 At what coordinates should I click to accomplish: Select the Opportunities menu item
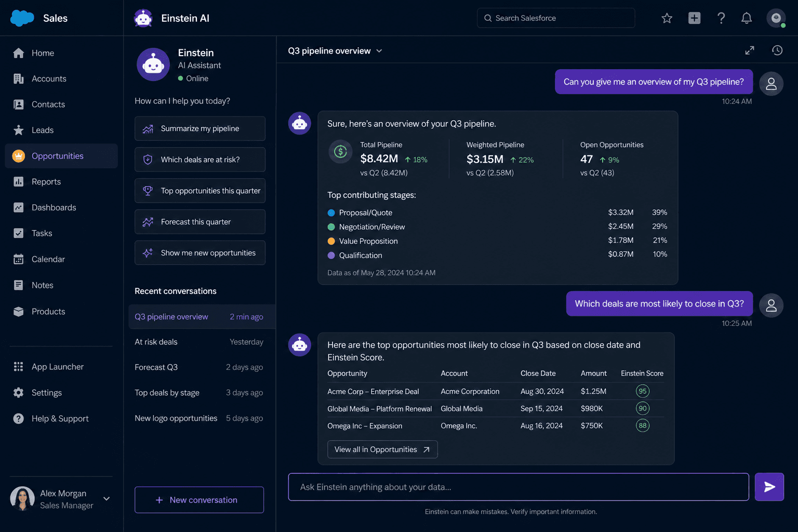(x=61, y=156)
